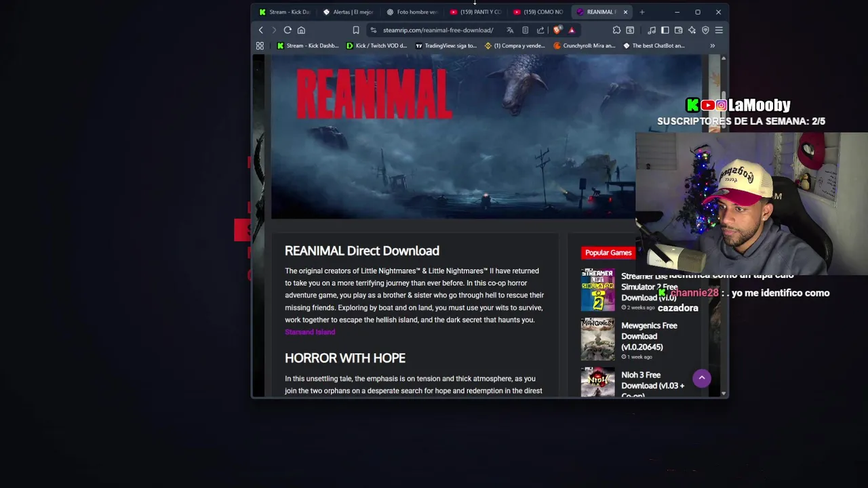The image size is (868, 488).
Task: Open Kick / Twitch VOD bookmark
Action: click(x=377, y=45)
